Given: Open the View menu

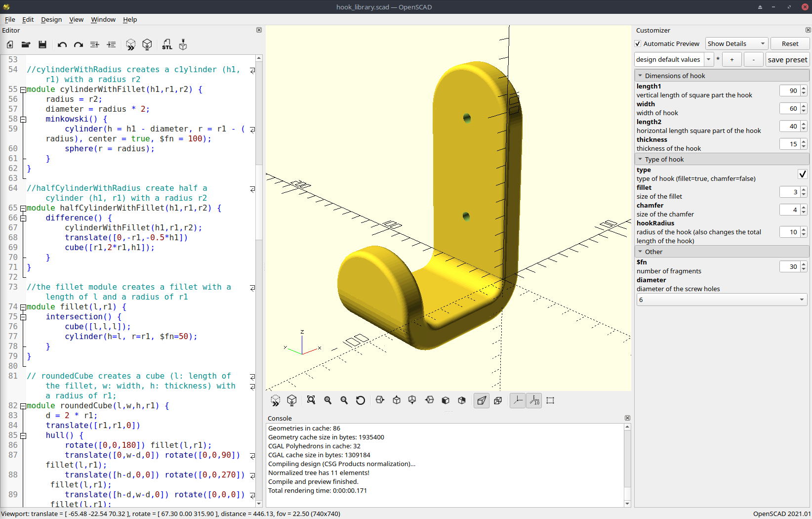Looking at the screenshot, I should pos(76,19).
